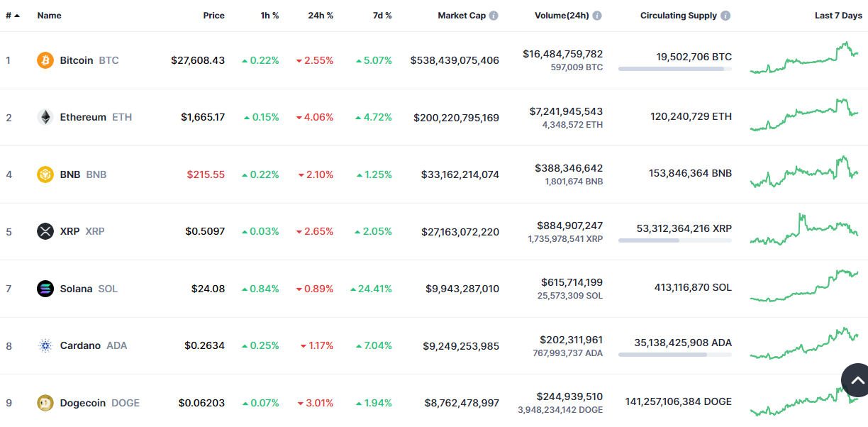Click Cardano's price $0.2634
868x427 pixels.
click(205, 345)
